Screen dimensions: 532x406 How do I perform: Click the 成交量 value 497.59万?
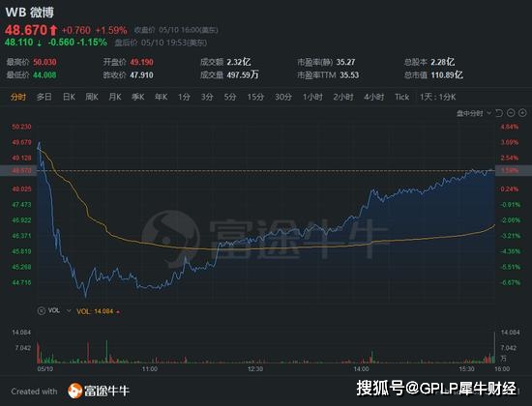coord(243,74)
